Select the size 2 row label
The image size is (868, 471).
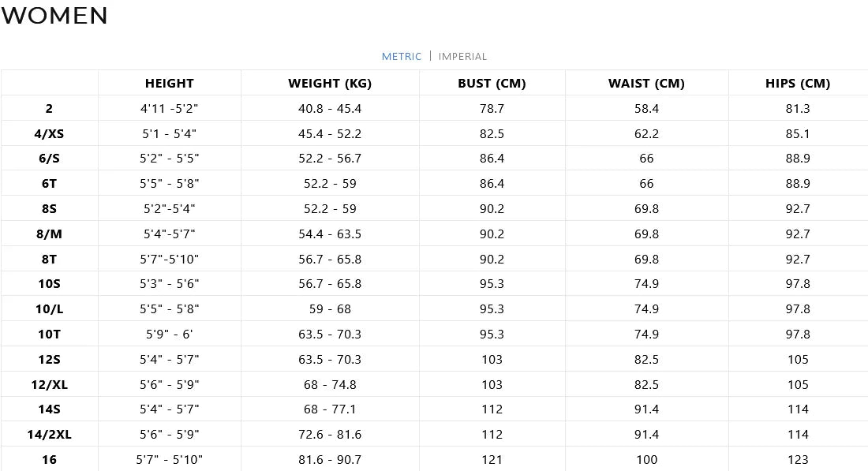pyautogui.click(x=49, y=109)
